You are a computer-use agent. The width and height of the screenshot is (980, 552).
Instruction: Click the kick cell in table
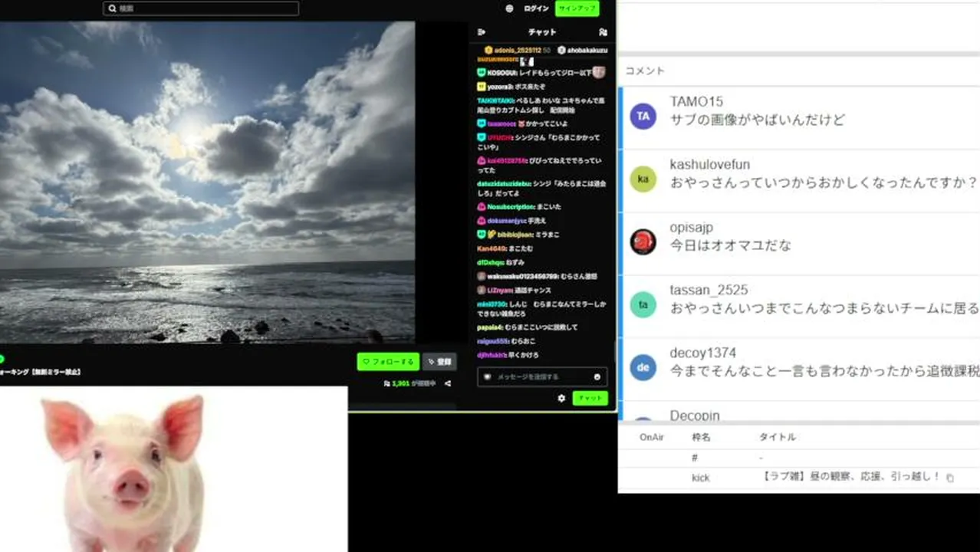click(x=701, y=478)
